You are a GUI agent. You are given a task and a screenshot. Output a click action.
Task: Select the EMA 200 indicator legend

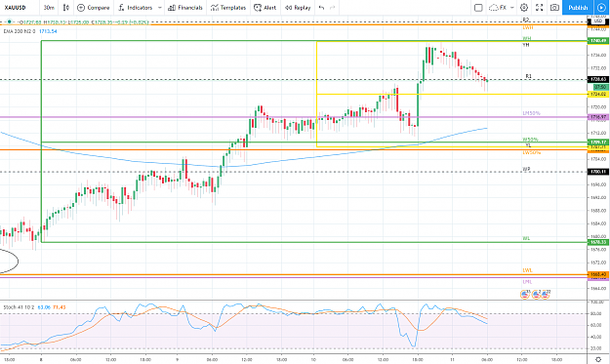[20, 31]
